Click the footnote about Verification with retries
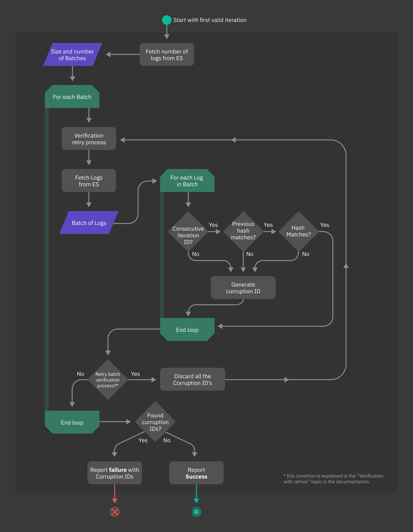 pos(333,478)
